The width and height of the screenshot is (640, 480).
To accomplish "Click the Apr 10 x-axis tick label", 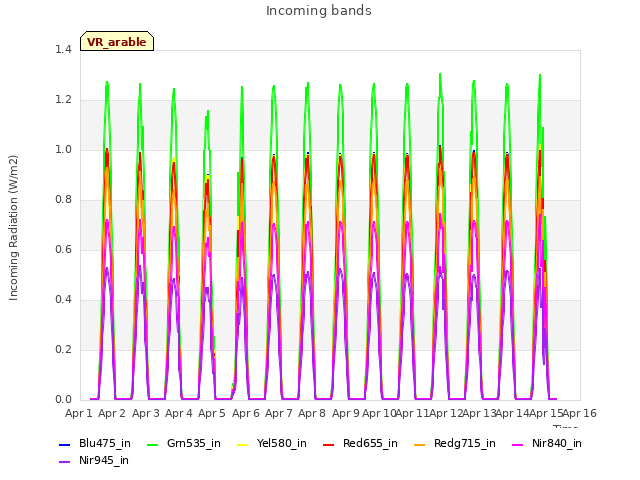I will [379, 413].
